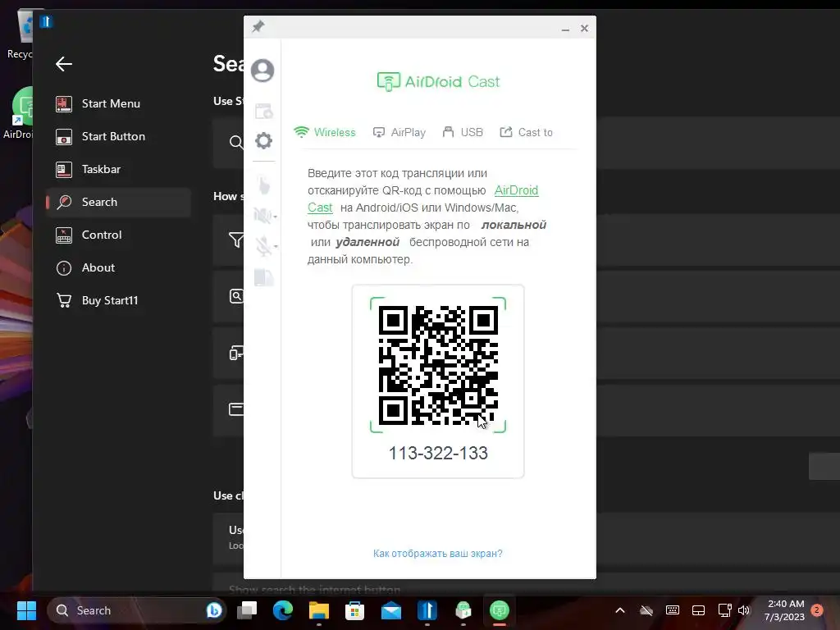Viewport: 840px width, 630px height.
Task: Launch Microsoft Edge from taskbar
Action: pyautogui.click(x=283, y=610)
